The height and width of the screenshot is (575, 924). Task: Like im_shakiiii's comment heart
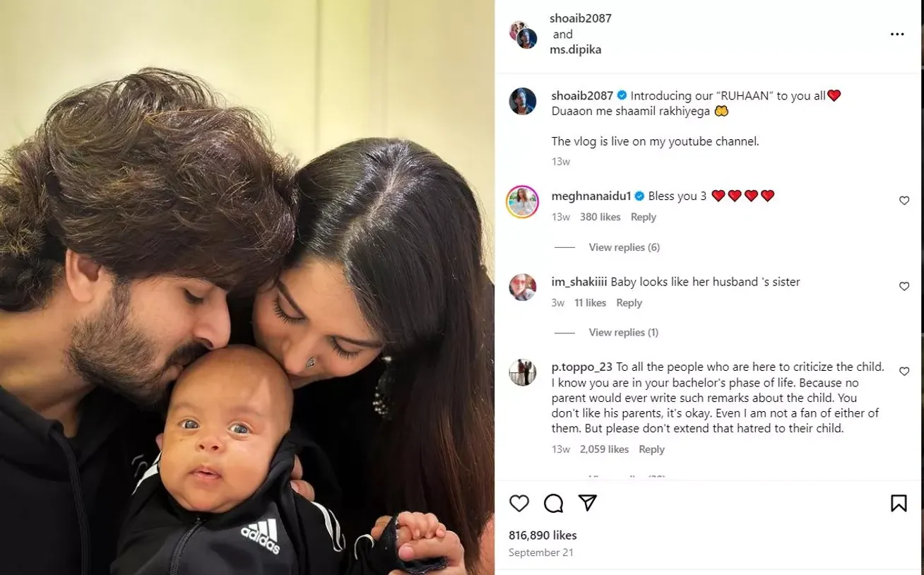[904, 286]
